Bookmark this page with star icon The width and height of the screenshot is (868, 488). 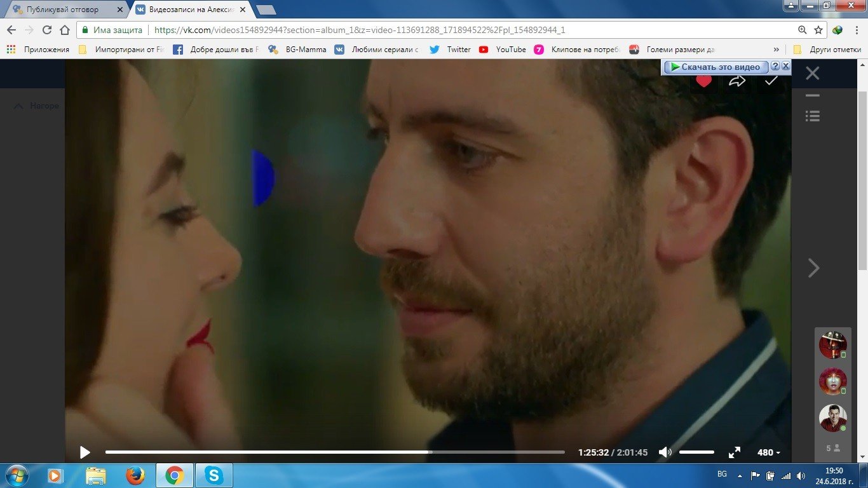(x=818, y=30)
